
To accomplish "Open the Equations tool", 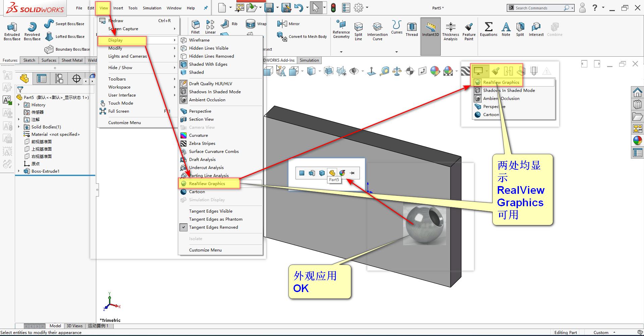I will pos(488,30).
